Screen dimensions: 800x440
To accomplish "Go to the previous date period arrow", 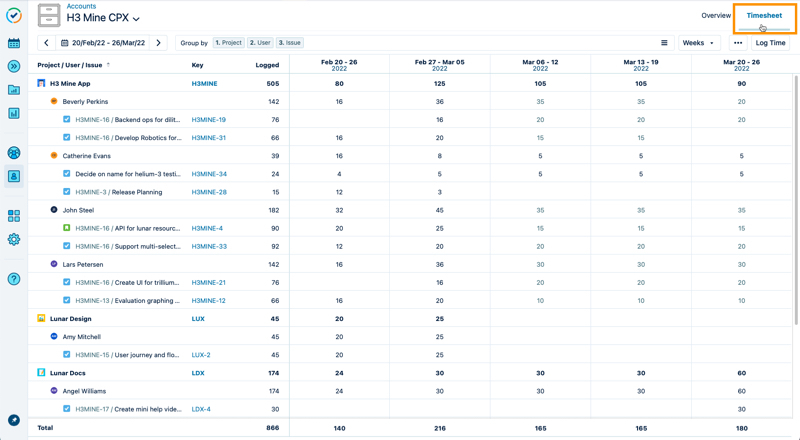I will [46, 43].
